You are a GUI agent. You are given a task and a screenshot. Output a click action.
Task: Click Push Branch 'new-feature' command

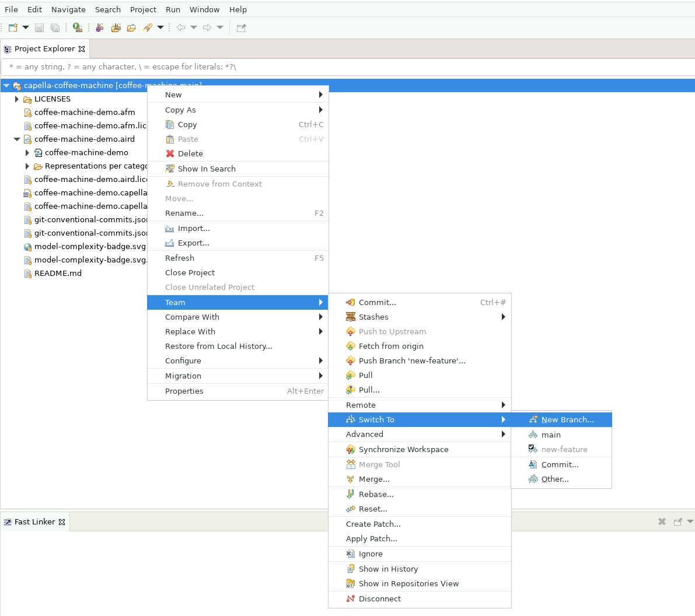411,360
